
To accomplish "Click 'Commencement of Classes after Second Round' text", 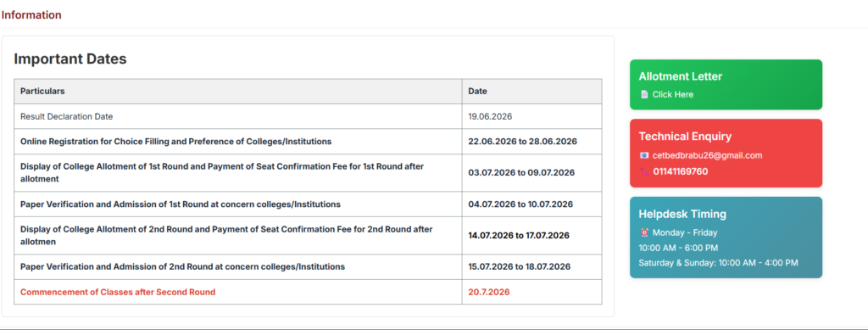I will point(118,292).
